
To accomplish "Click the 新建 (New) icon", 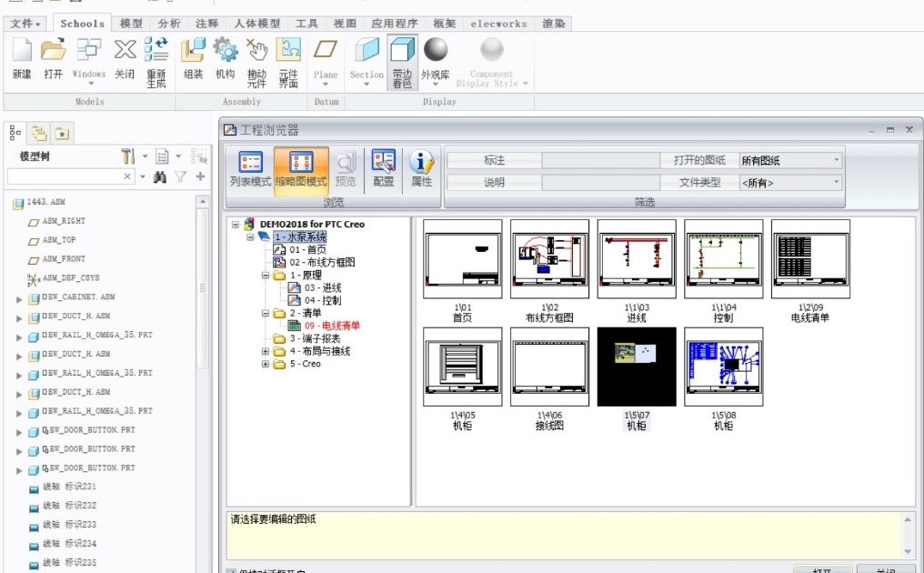I will pos(22,49).
